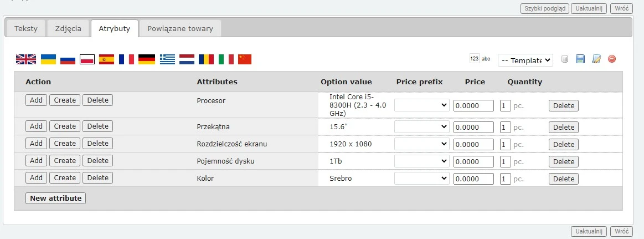
Task: Click Price field for Rozdzielczość ekranu
Action: 473,144
